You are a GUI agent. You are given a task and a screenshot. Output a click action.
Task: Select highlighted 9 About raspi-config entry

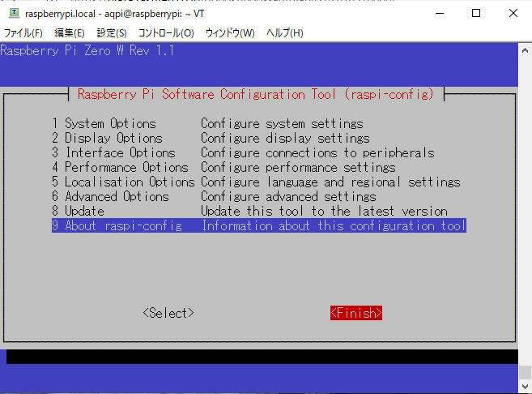[259, 225]
